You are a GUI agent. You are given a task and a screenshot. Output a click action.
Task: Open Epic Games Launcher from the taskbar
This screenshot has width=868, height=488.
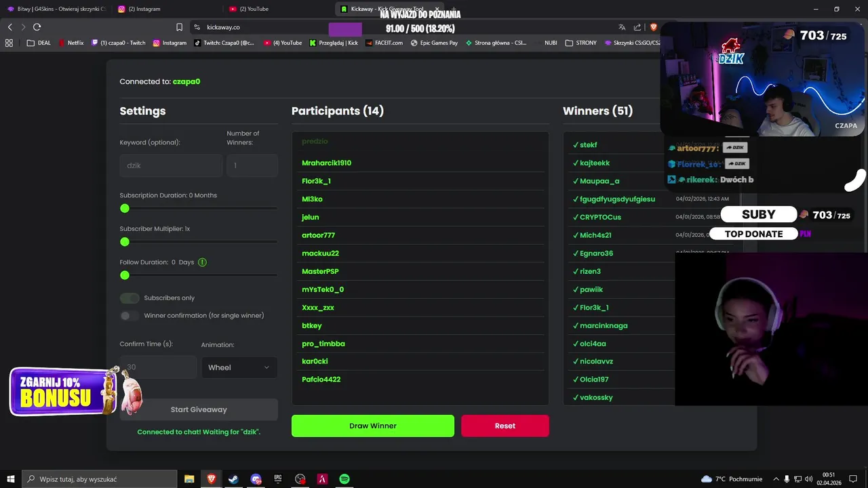click(x=278, y=479)
